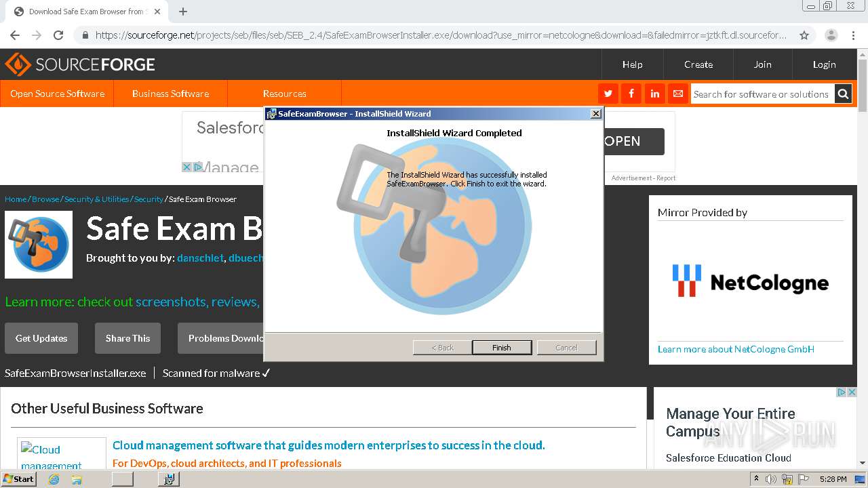Open the Facebook share icon
This screenshot has width=868, height=488.
(x=631, y=94)
